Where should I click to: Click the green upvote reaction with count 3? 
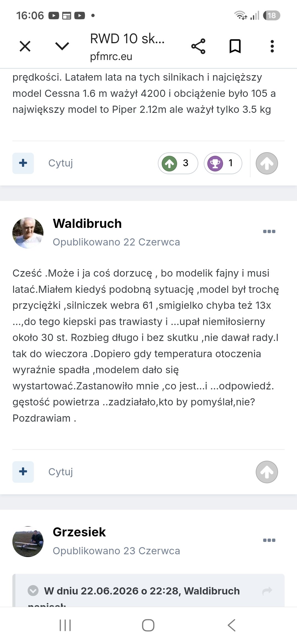pos(178,163)
